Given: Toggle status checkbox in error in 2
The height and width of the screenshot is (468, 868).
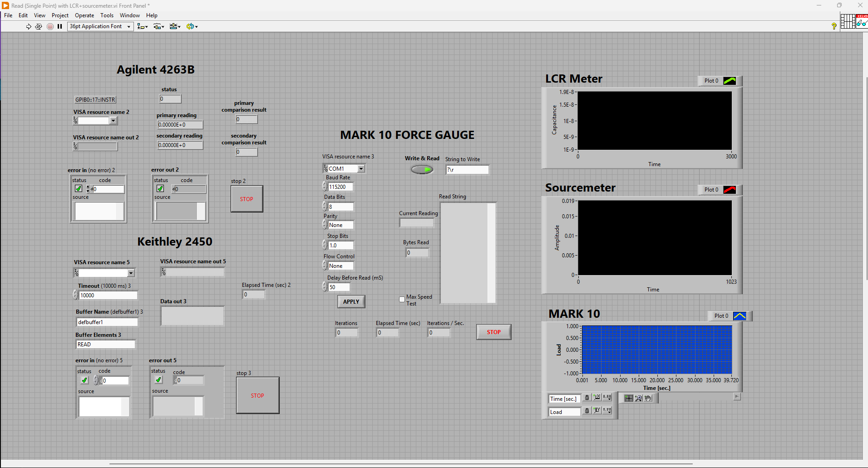Looking at the screenshot, I should (x=79, y=188).
